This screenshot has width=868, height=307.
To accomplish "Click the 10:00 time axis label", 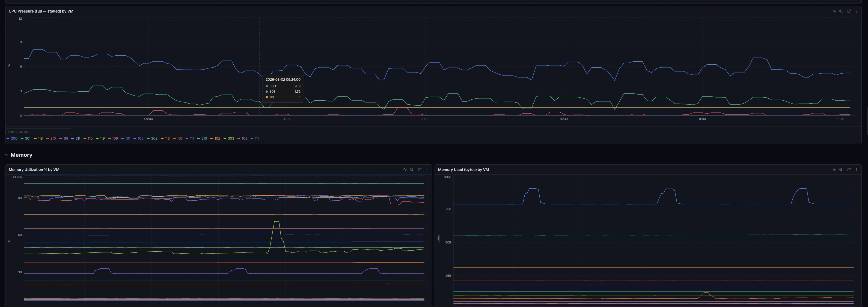I will (425, 119).
